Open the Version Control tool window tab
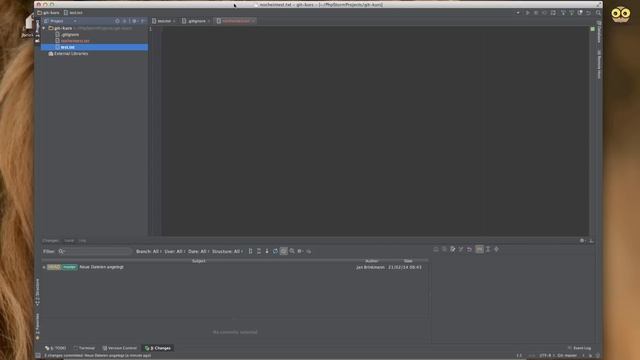The image size is (640, 360). click(120, 348)
